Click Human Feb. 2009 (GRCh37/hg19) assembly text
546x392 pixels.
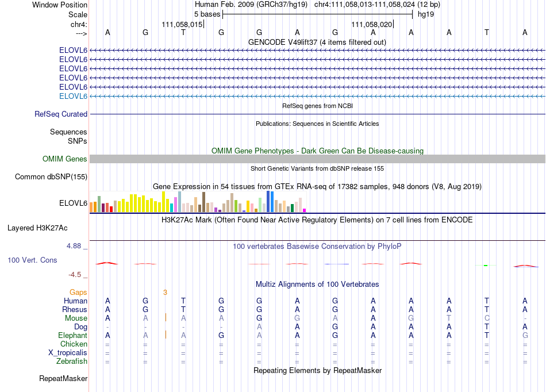pyautogui.click(x=251, y=5)
